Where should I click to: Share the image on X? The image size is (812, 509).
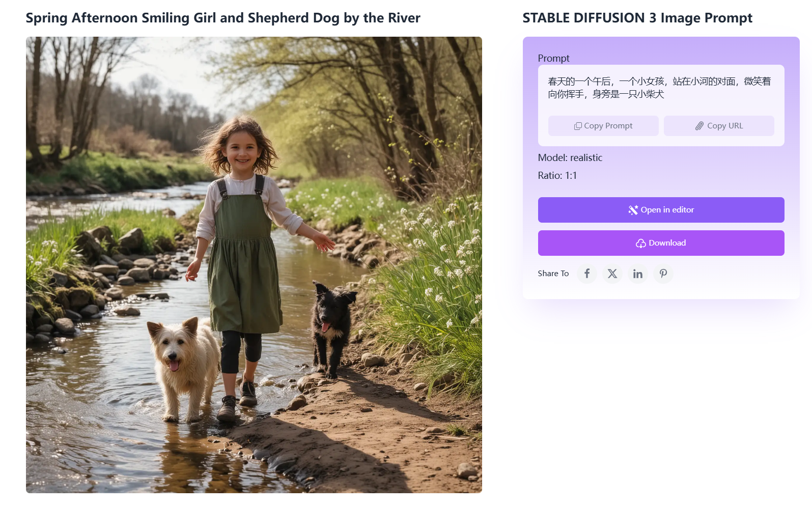tap(612, 274)
